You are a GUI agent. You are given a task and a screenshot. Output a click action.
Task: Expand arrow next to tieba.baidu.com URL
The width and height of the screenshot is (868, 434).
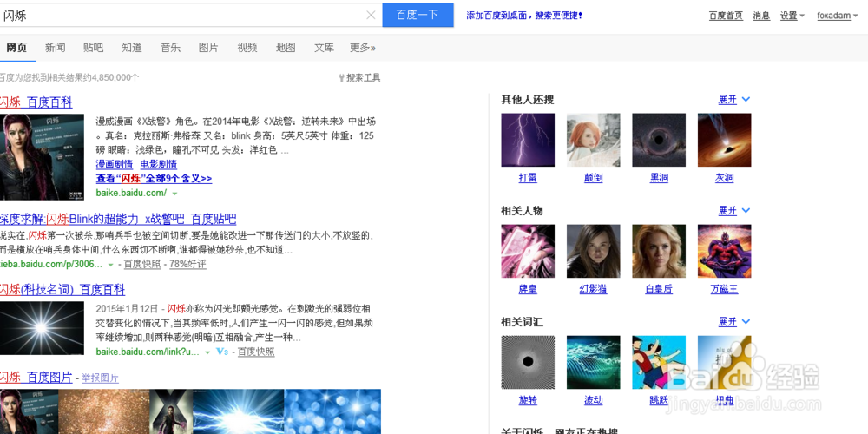pos(111,265)
